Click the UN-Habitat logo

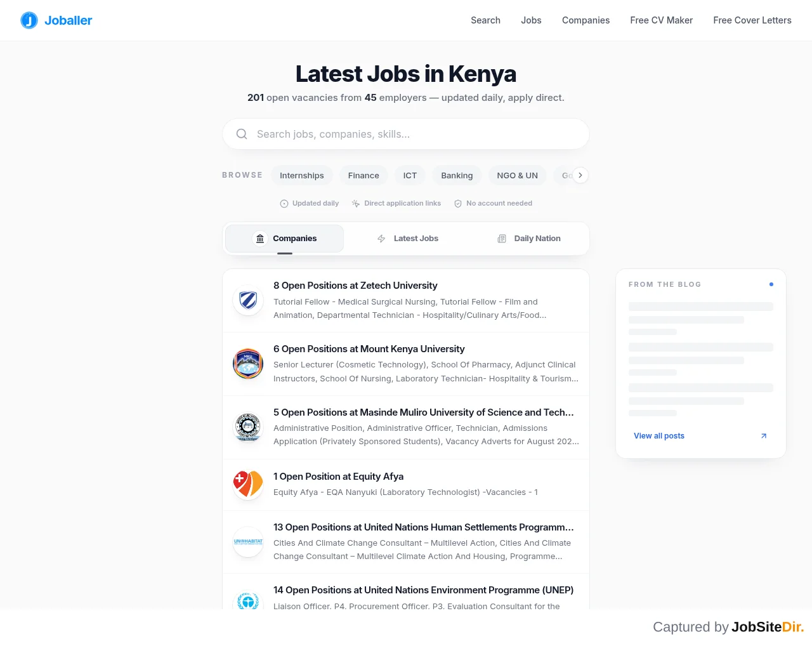[x=248, y=542]
